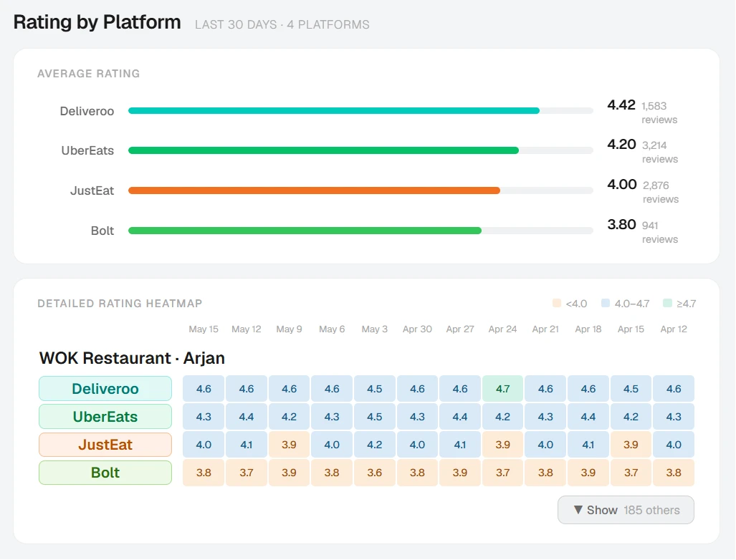Image resolution: width=736 pixels, height=560 pixels.
Task: Click Bolt 3.9 cell on Apr 18
Action: (588, 473)
